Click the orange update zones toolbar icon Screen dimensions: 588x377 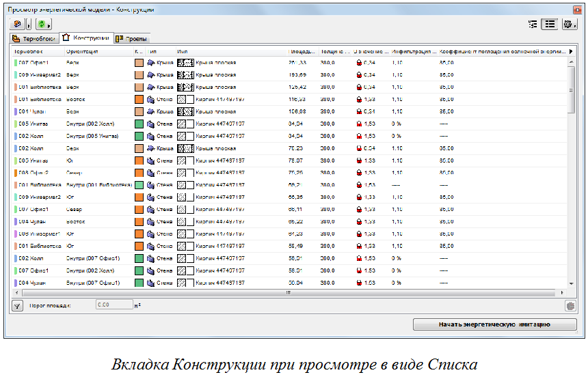pyautogui.click(x=17, y=24)
